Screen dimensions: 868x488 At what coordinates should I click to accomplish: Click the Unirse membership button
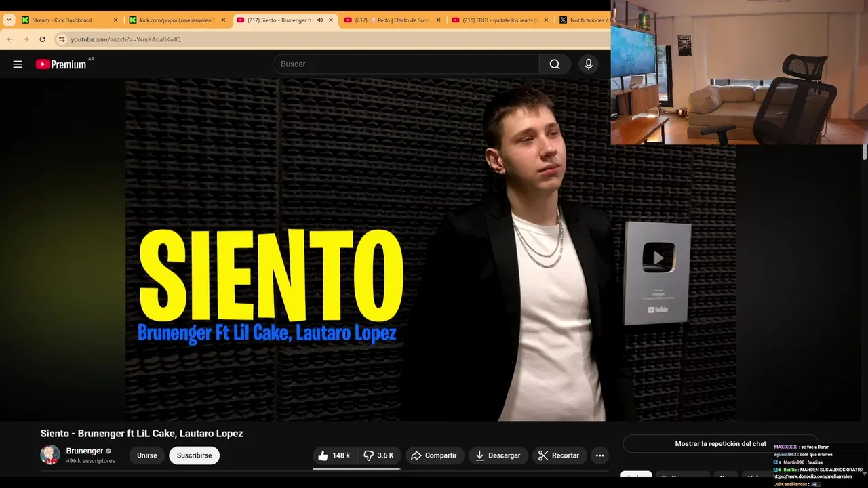[x=147, y=455]
